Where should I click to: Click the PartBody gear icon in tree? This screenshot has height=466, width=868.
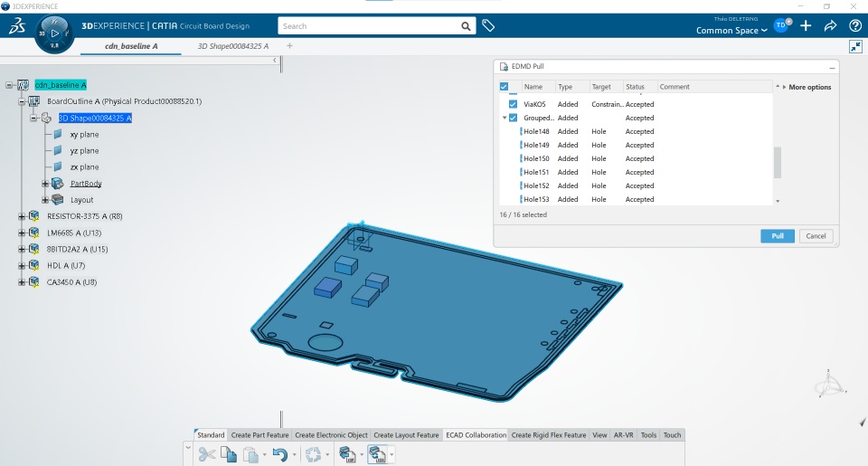coord(57,184)
